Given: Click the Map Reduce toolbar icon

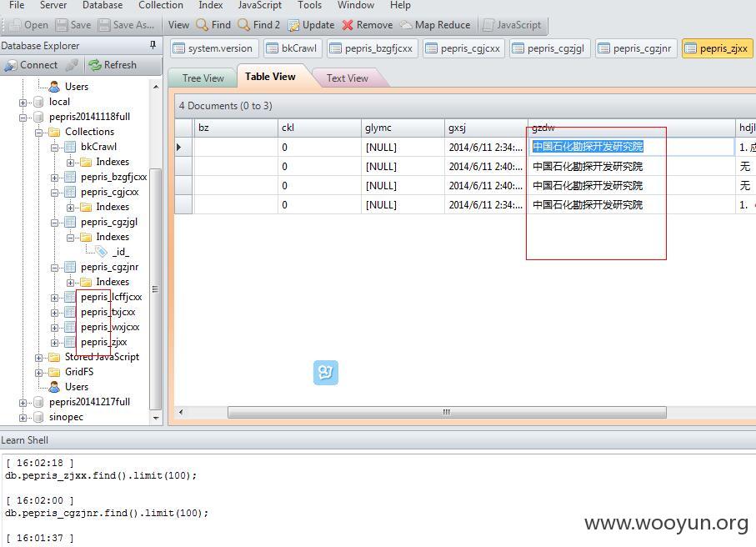Looking at the screenshot, I should pos(406,25).
